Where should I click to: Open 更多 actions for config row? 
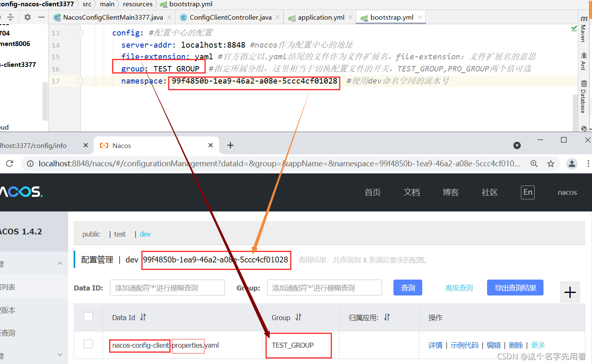click(538, 345)
